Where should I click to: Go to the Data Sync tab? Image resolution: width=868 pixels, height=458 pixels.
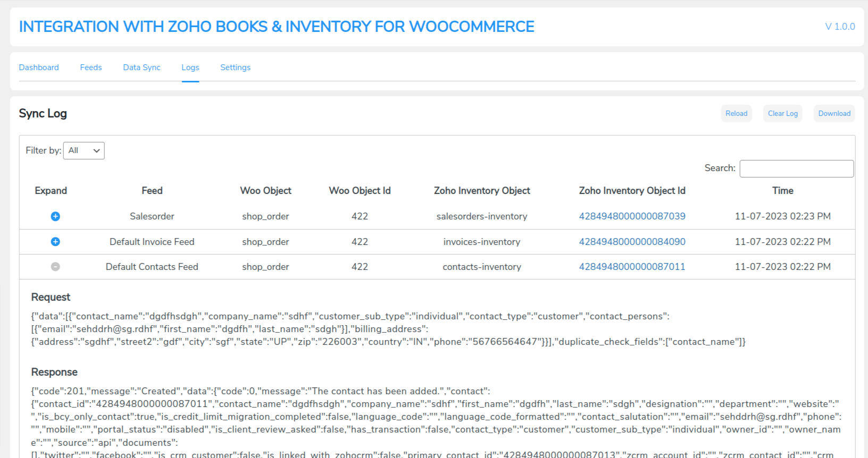tap(141, 67)
